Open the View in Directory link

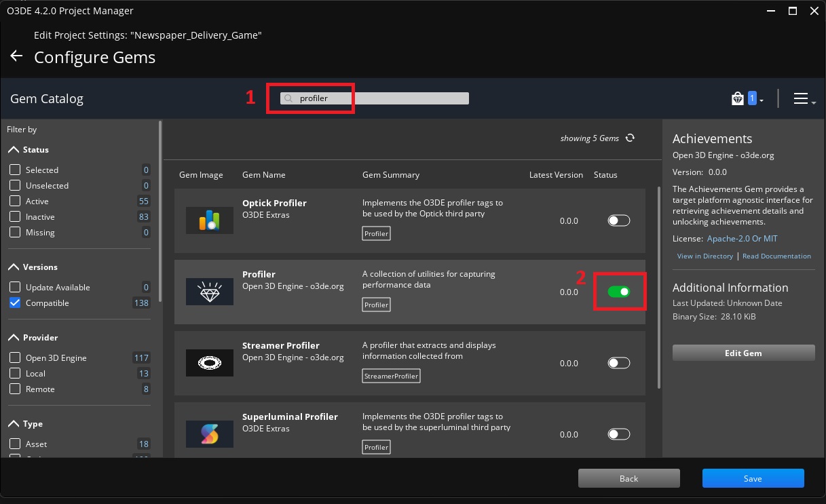pyautogui.click(x=705, y=256)
